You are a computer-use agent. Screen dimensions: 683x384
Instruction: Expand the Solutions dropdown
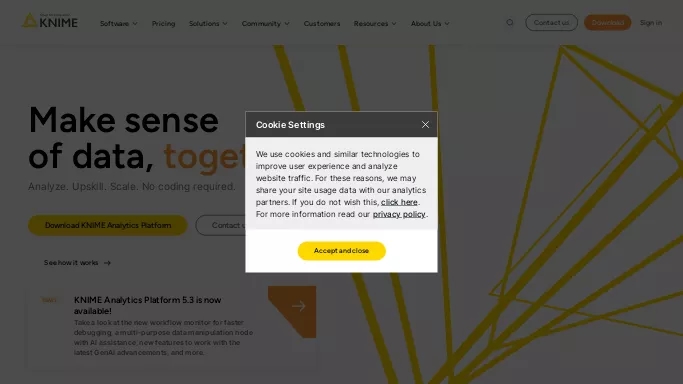208,24
